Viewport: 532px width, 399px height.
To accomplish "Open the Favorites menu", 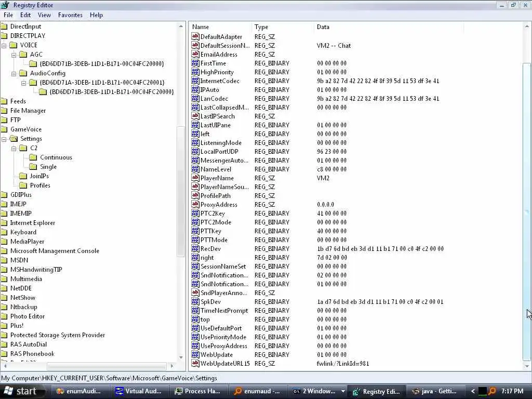I will 70,15.
